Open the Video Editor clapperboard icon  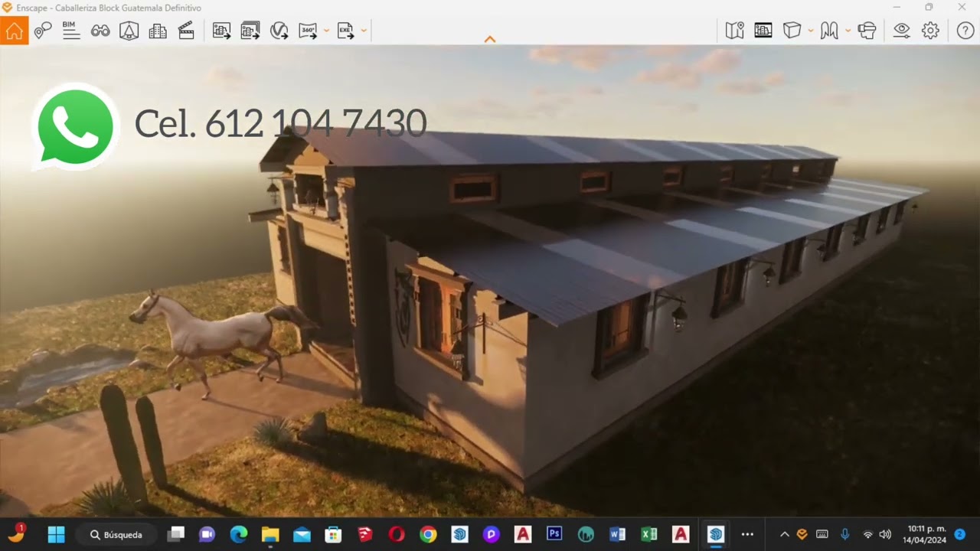[x=186, y=31]
